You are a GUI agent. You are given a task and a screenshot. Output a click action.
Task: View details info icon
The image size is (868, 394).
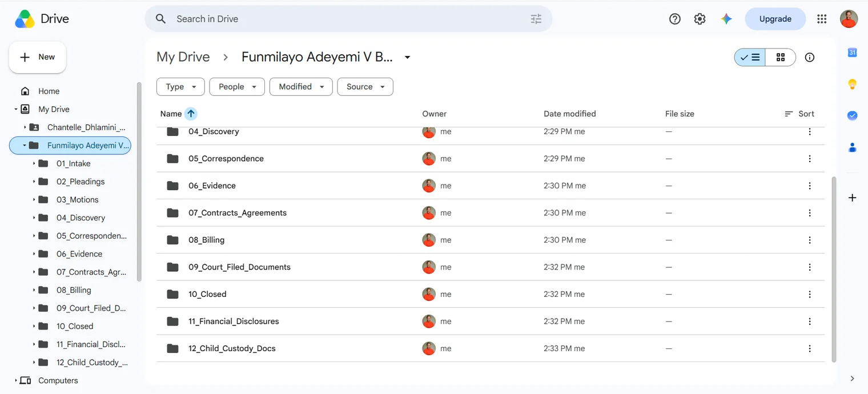pyautogui.click(x=809, y=57)
